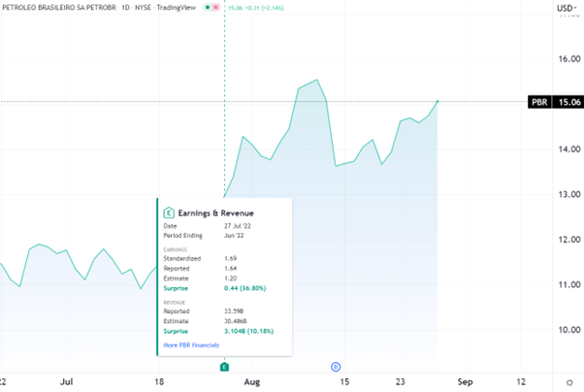Select the revenue Surprise 3.104B (10.18%) value
The width and height of the screenshot is (584, 392).
pyautogui.click(x=248, y=331)
